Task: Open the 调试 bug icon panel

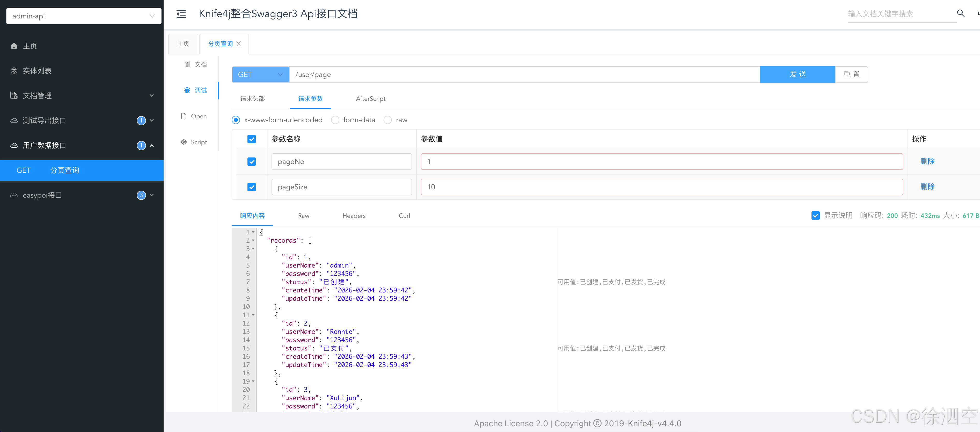Action: pyautogui.click(x=187, y=90)
